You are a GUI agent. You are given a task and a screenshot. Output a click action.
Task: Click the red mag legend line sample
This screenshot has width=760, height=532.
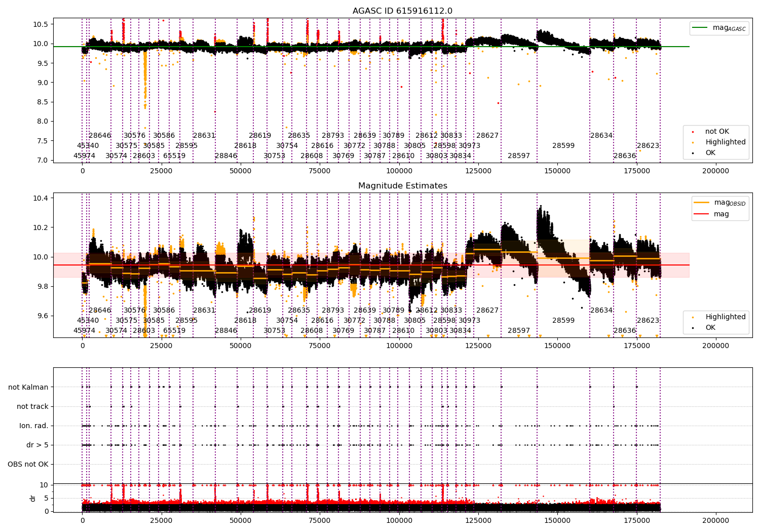pos(701,214)
